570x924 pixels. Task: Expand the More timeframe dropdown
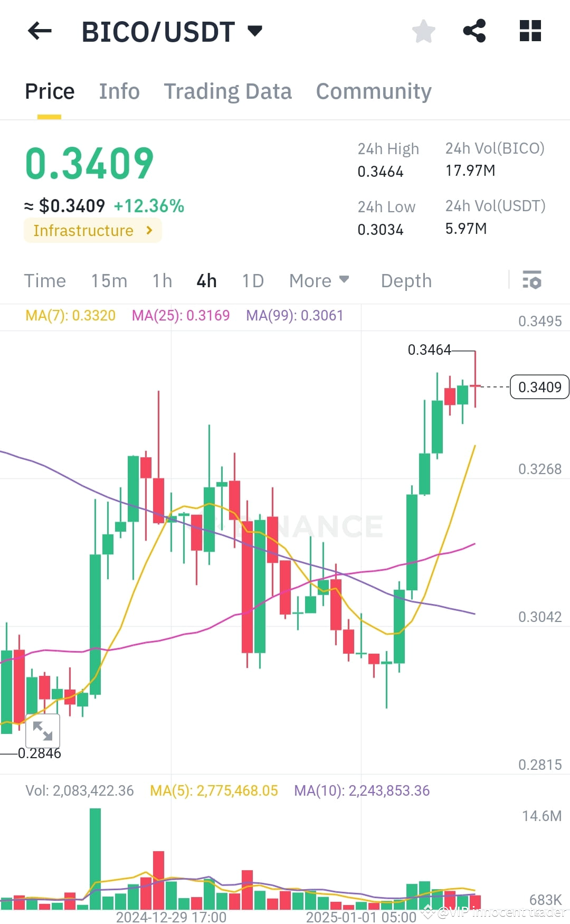pos(318,280)
